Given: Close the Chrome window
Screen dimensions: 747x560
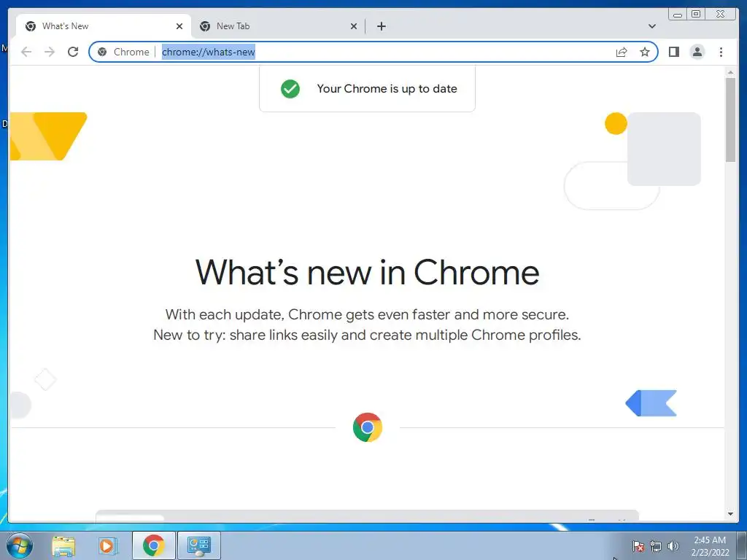Looking at the screenshot, I should 721,15.
